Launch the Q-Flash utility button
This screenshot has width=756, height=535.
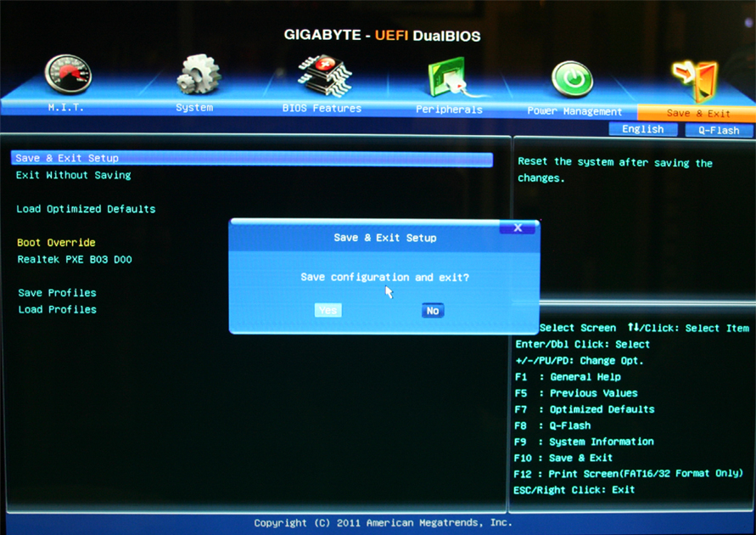719,130
